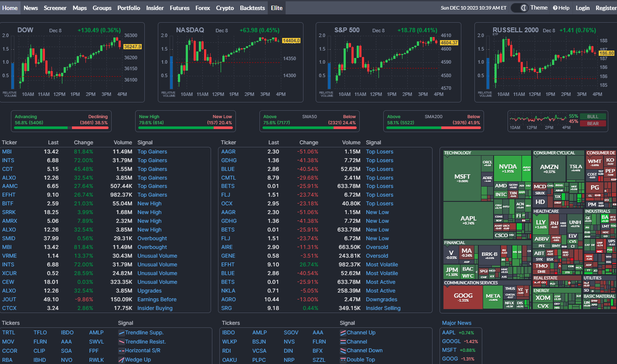Image resolution: width=617 pixels, height=364 pixels.
Task: Open the OCX ticker link
Action: coord(227,204)
